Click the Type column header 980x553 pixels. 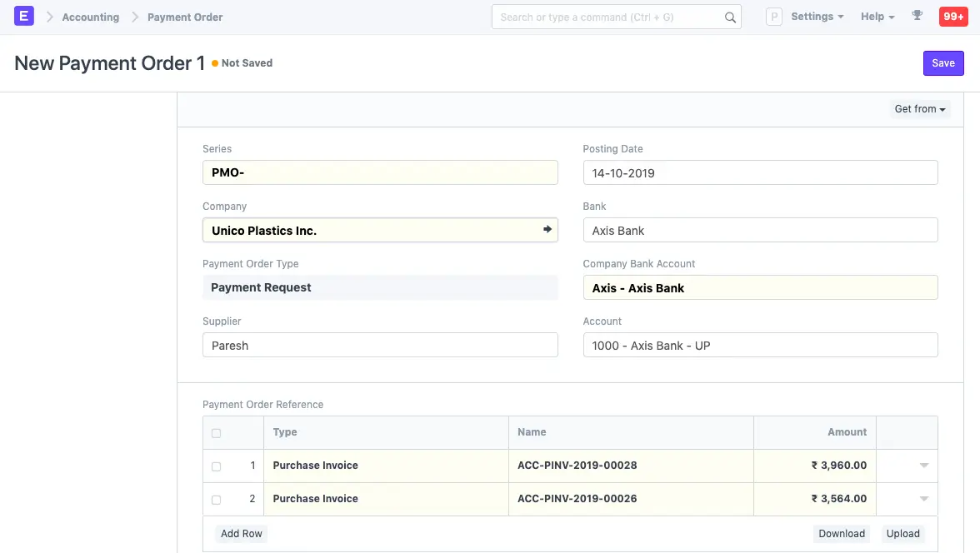pyautogui.click(x=387, y=432)
